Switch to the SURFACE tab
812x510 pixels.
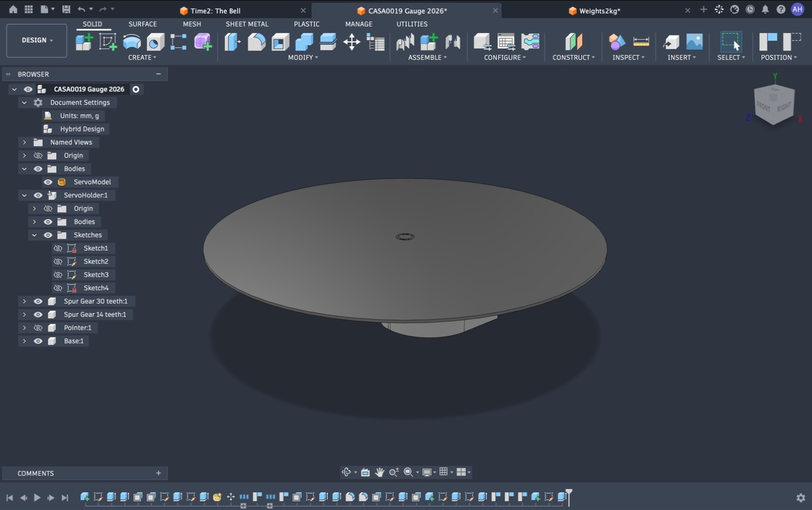click(143, 24)
